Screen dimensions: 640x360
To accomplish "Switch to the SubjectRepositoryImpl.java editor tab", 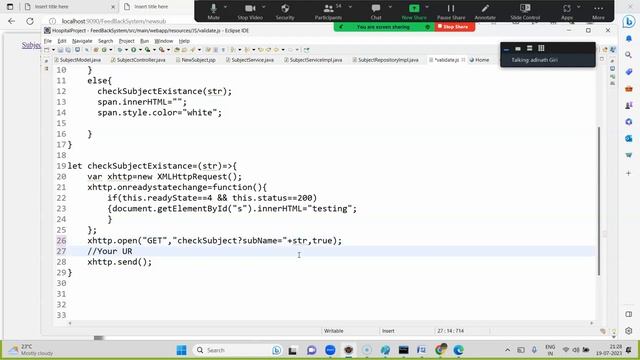I will coord(386,60).
